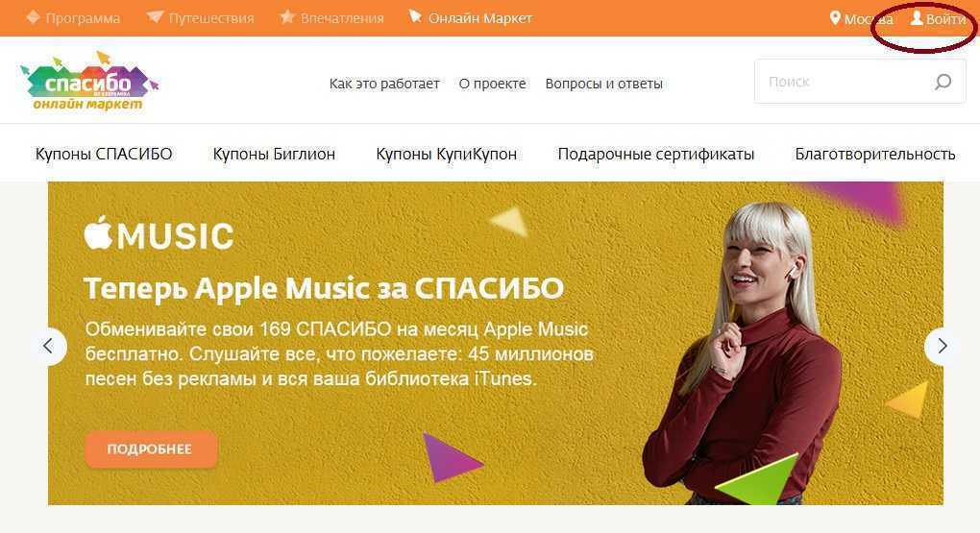
Task: Click the plane icon beside Путешествия
Action: tap(155, 17)
